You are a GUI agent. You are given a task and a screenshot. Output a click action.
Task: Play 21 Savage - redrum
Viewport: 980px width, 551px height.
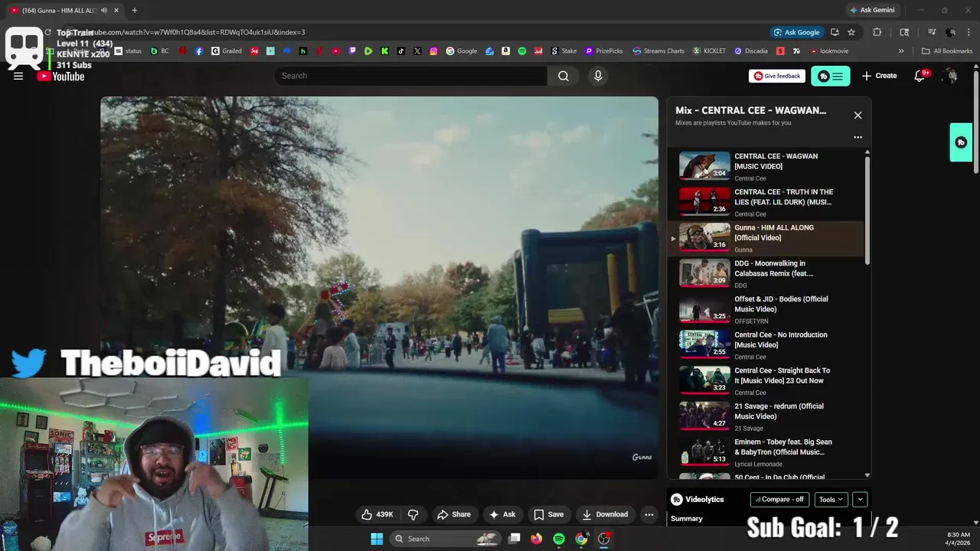point(766,416)
